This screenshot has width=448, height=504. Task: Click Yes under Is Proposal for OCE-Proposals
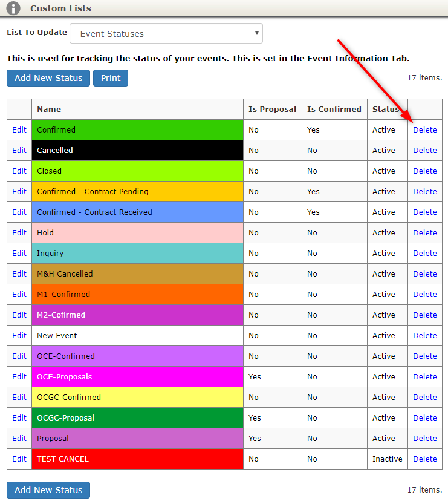pyautogui.click(x=255, y=377)
